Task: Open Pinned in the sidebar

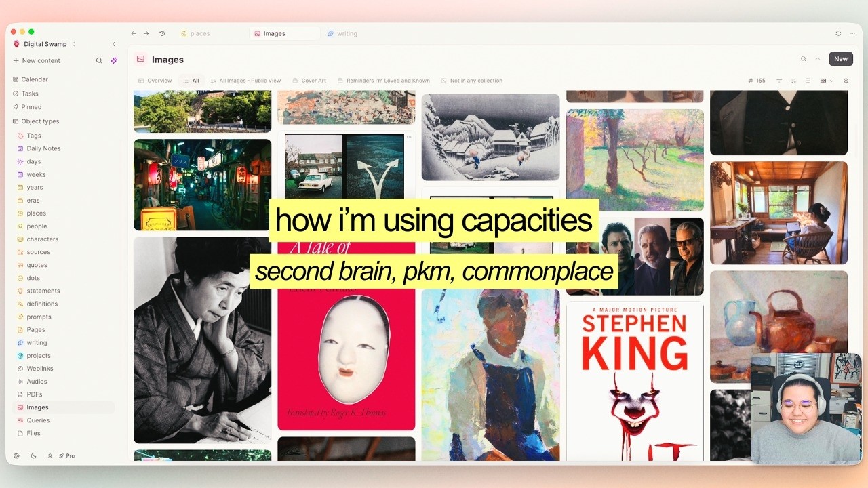Action: (27, 107)
